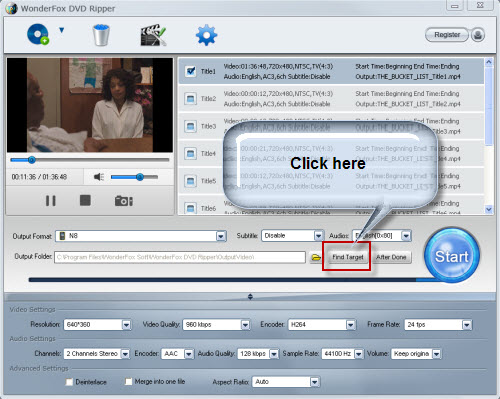
Task: Click the Load DVD disc icon
Action: [38, 34]
